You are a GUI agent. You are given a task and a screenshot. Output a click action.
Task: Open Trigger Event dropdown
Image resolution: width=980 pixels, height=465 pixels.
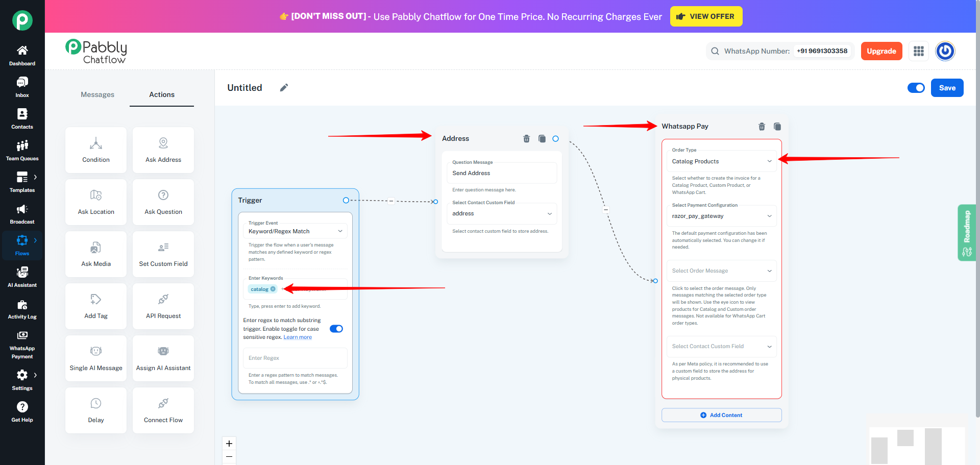296,231
